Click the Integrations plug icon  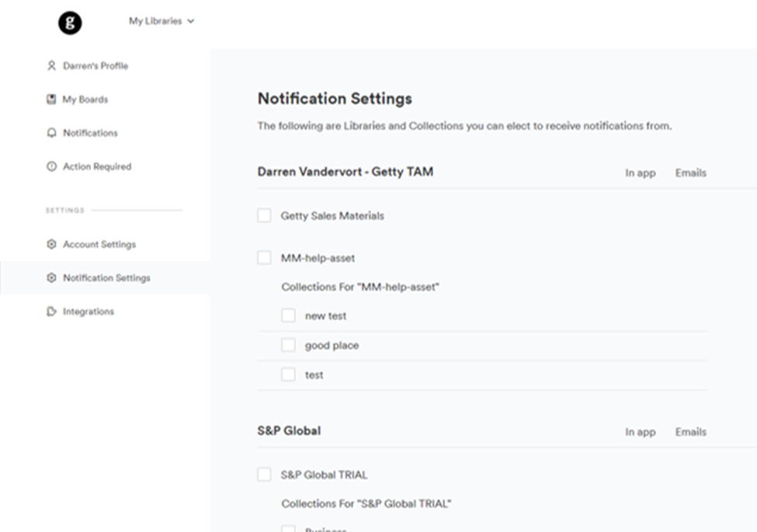[51, 311]
